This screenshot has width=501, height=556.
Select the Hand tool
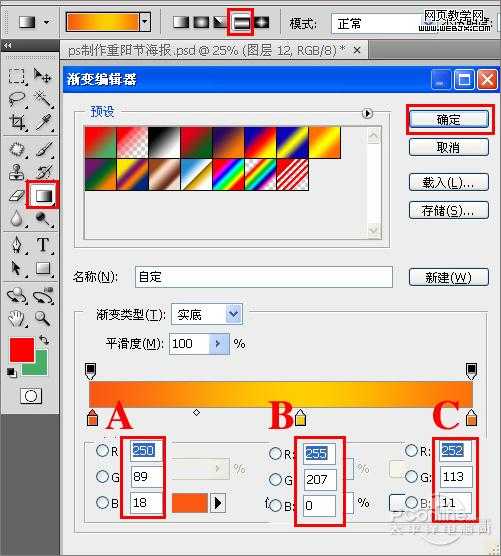pos(16,318)
